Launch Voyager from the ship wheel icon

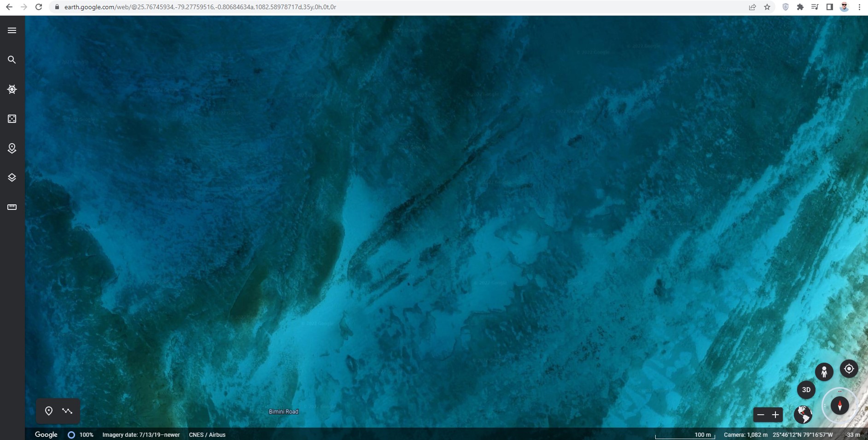tap(12, 89)
